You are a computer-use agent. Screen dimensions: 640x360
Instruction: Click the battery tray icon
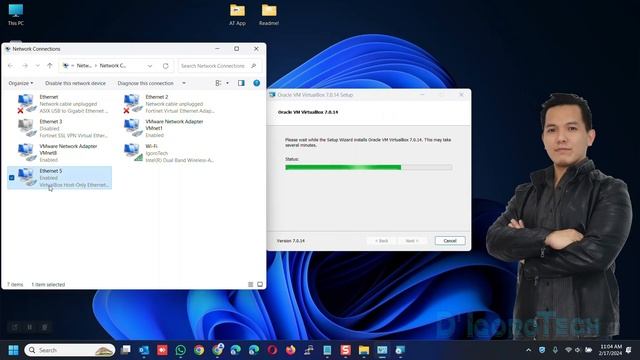[x=588, y=350]
